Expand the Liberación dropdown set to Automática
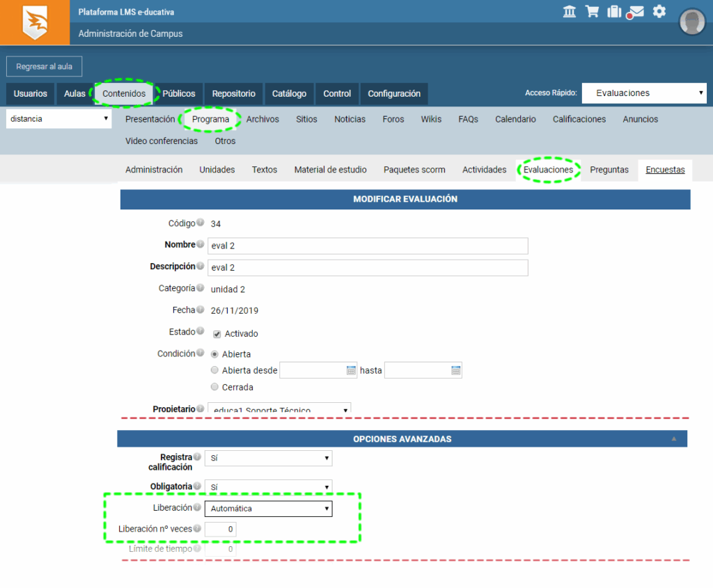 coord(268,509)
